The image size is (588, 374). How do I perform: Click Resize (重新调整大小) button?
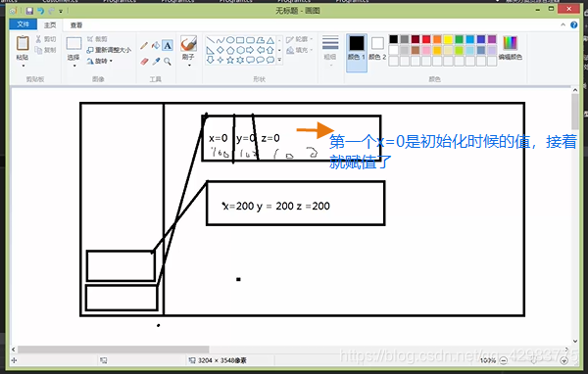click(109, 50)
